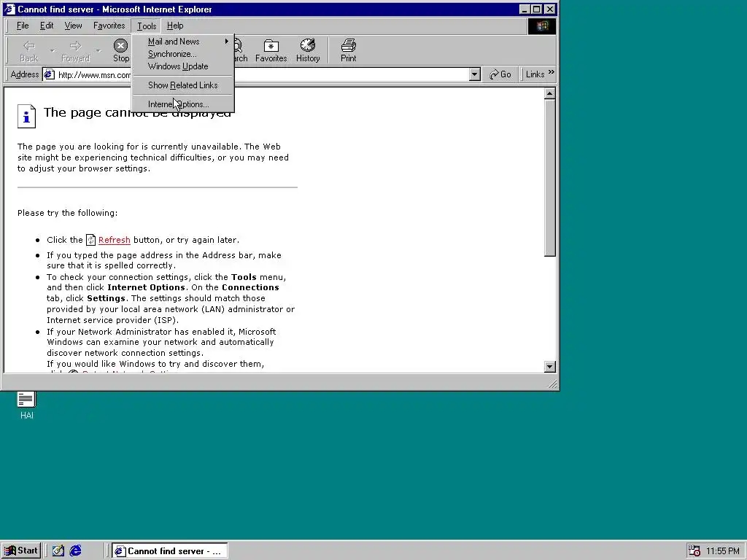747x560 pixels.
Task: Choose Show Related Links
Action: (x=183, y=85)
